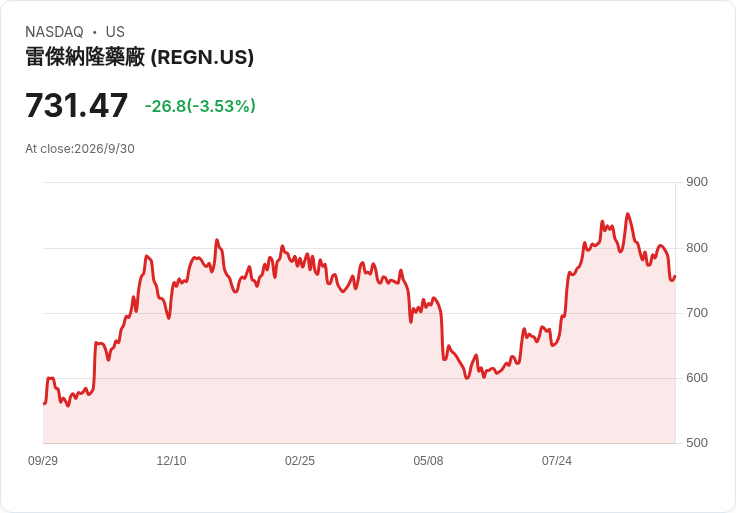Click the 07/24 date axis label

557,461
